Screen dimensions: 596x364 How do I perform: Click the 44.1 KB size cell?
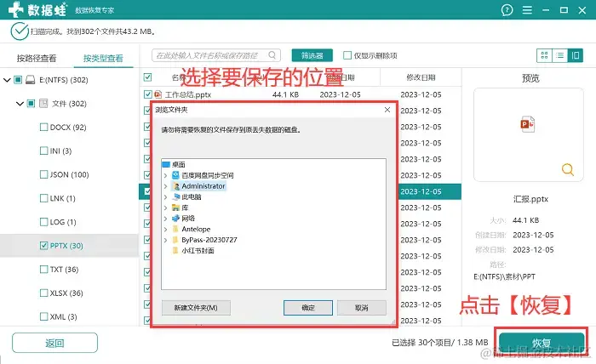[x=285, y=94]
